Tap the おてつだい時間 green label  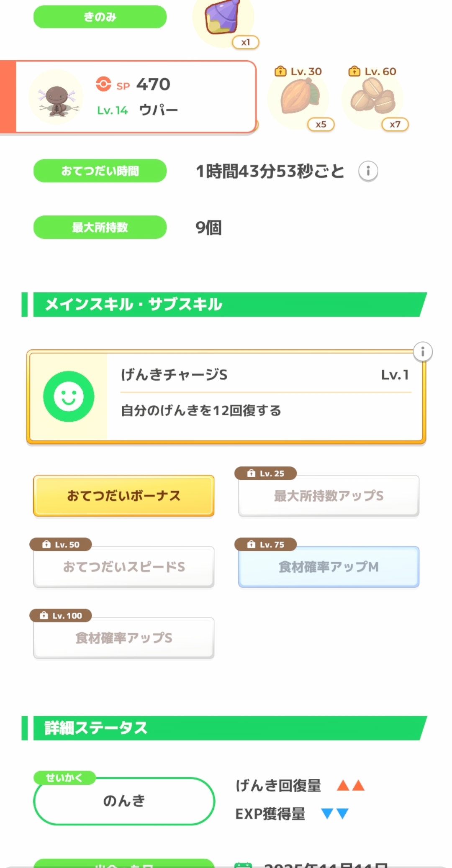(x=100, y=171)
